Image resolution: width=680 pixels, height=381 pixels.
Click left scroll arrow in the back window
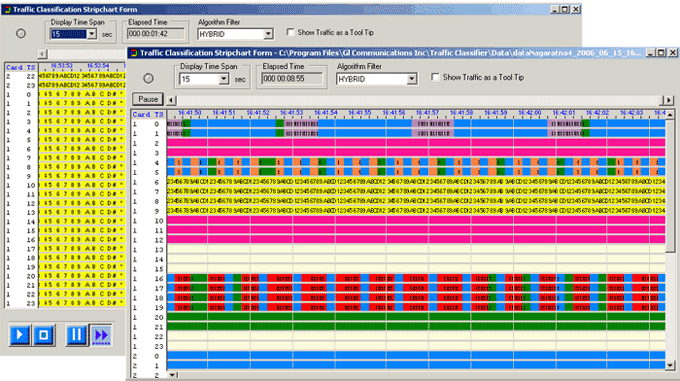pos(42,54)
